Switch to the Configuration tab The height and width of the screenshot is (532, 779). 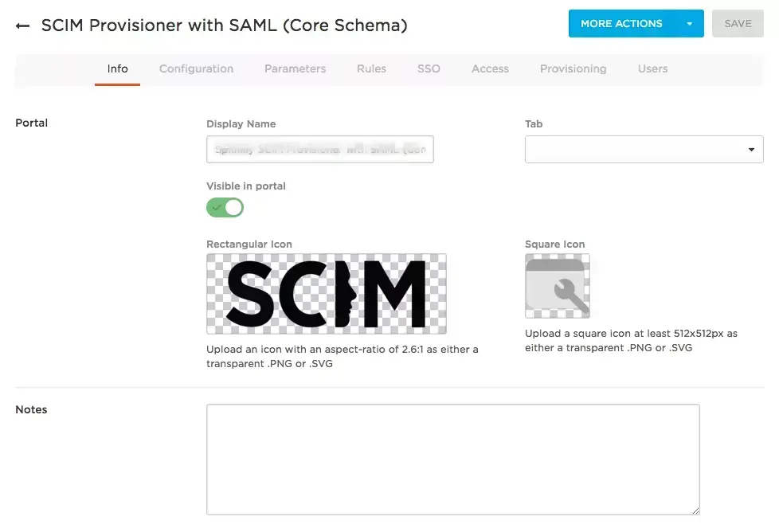[196, 68]
